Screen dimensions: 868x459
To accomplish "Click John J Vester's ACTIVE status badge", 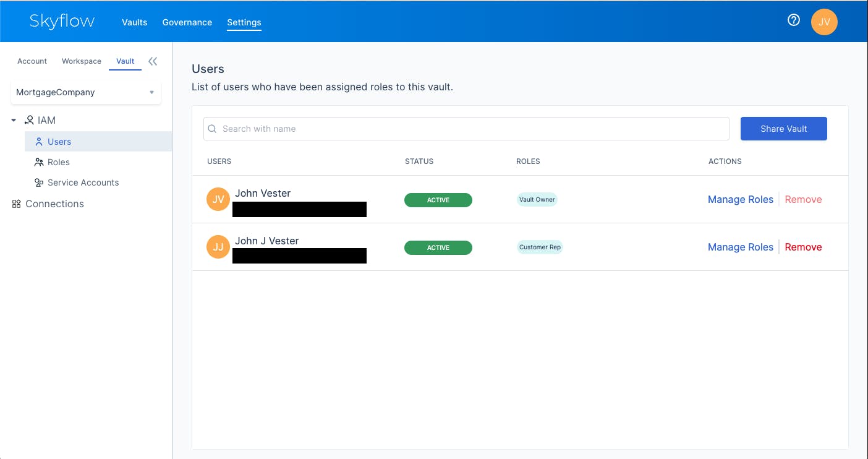I will click(x=438, y=247).
